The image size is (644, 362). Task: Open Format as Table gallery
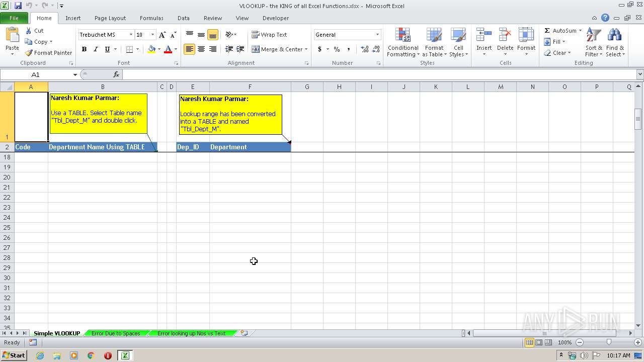point(434,43)
